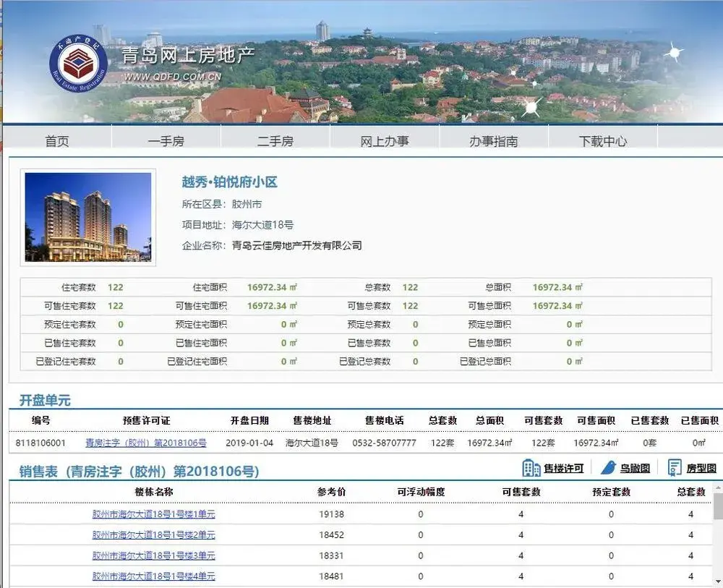Open the 售楼许可 building icon

(531, 468)
